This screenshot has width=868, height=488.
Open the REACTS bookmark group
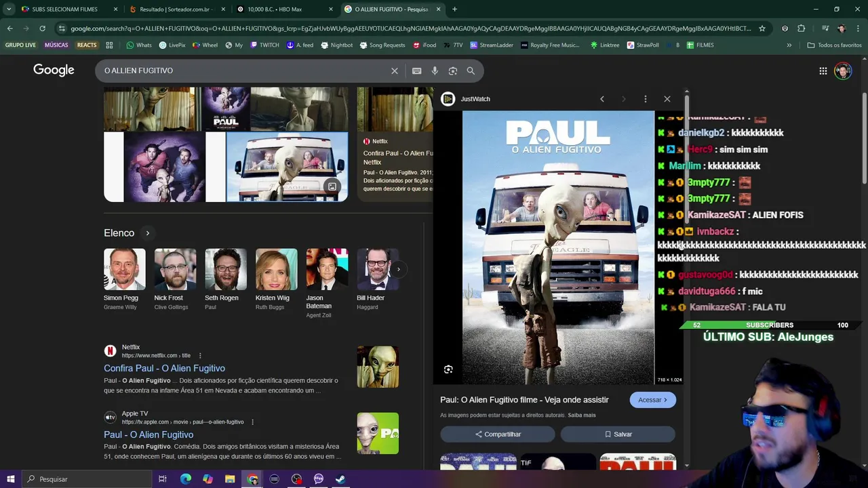tap(87, 45)
